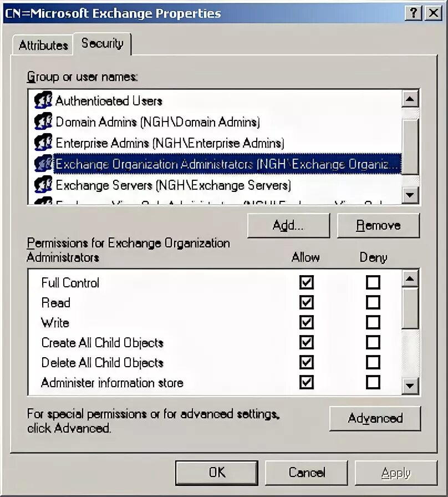Click the Enterprise Admins group icon
The height and width of the screenshot is (497, 448).
click(x=43, y=143)
